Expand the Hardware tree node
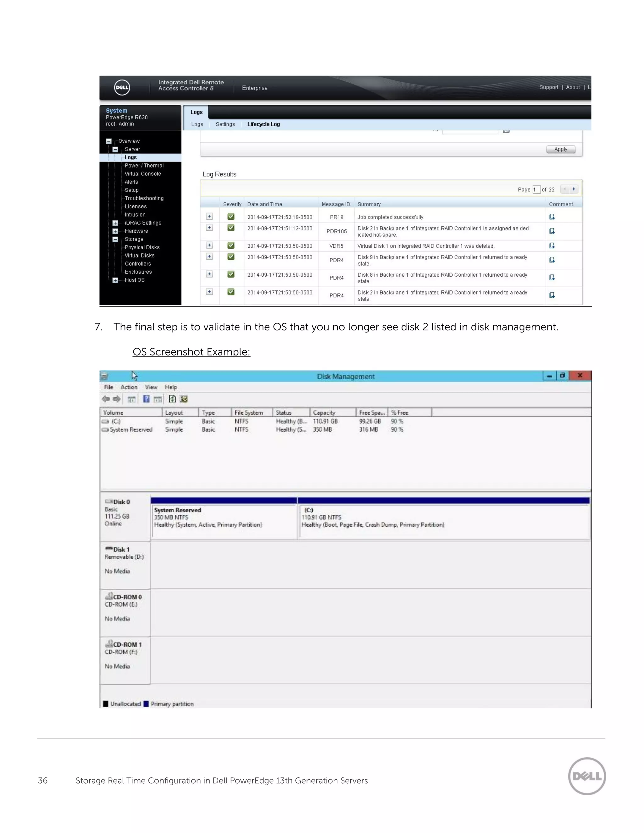The image size is (644, 833). (x=115, y=231)
